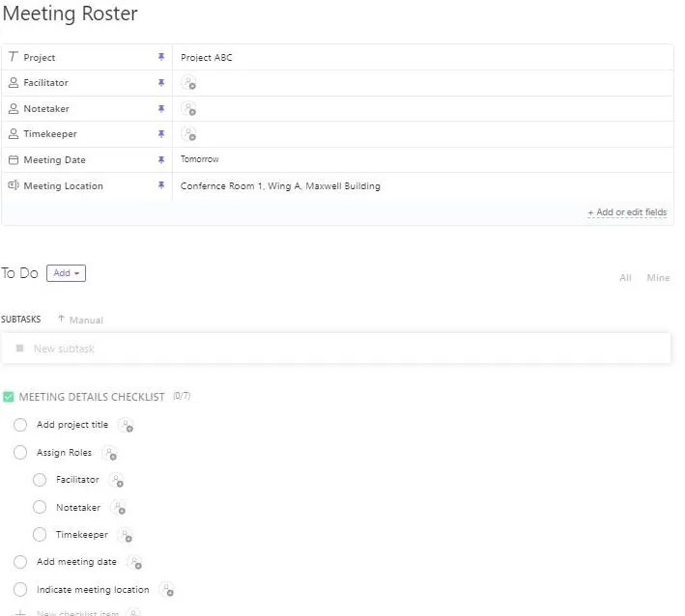The image size is (685, 616).
Task: Click the (0/7) checklist progress count
Action: [x=182, y=396]
